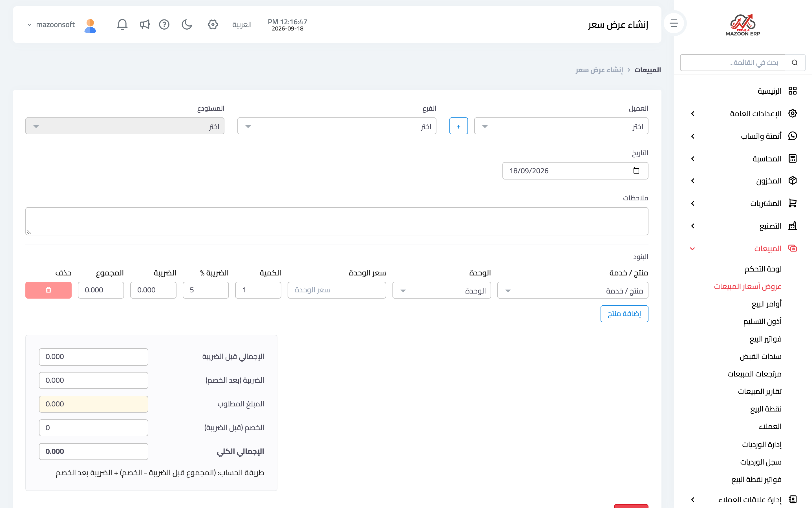Click the الضريبة % tax percent field
This screenshot has width=812, height=508.
point(206,290)
